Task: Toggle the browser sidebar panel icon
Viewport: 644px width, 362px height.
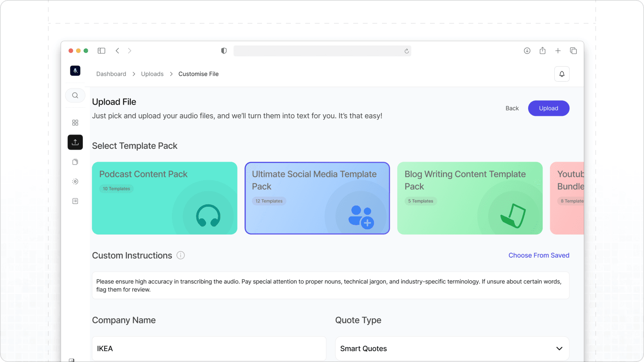Action: pyautogui.click(x=101, y=51)
